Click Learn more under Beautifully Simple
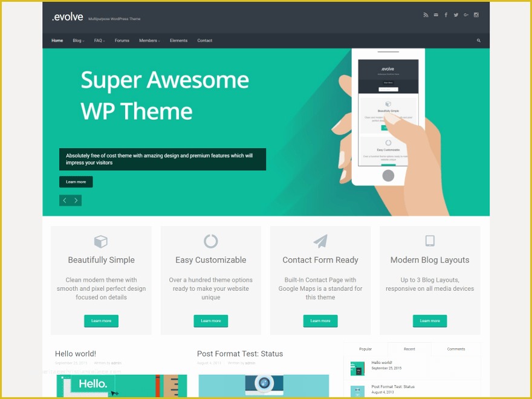532x399 pixels. pos(101,321)
